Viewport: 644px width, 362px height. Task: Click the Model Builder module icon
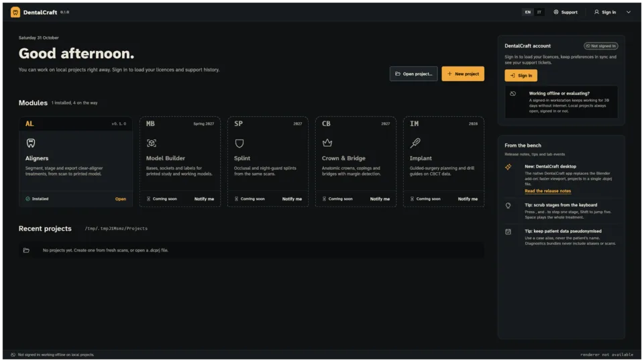(x=152, y=143)
